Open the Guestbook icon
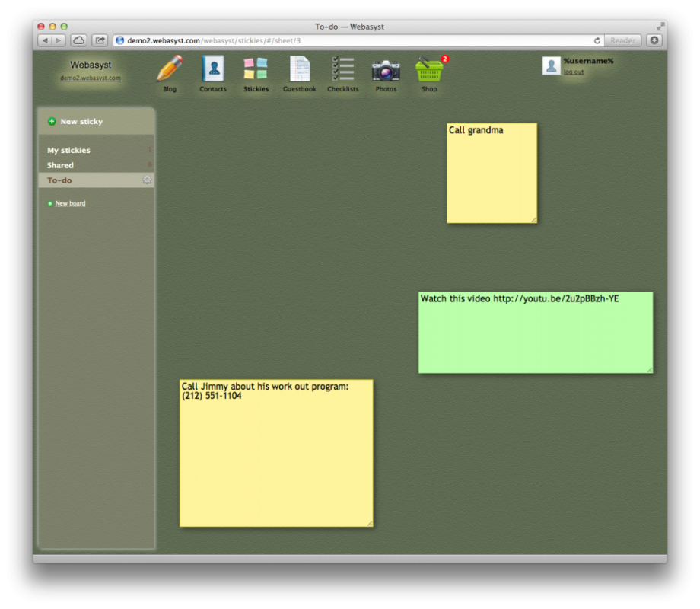The width and height of the screenshot is (700, 609). 300,69
